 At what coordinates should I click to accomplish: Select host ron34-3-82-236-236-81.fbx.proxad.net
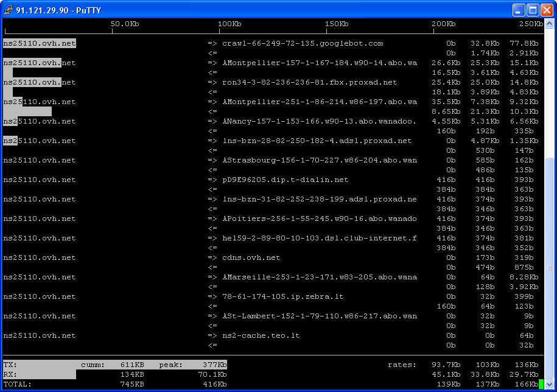(x=310, y=82)
